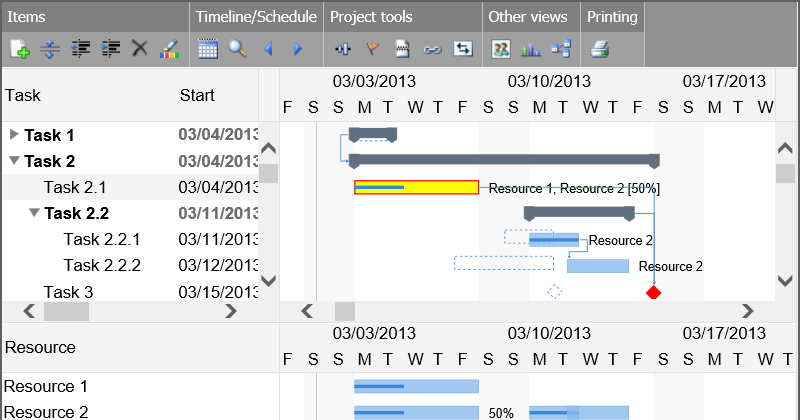Open the timeline calendar icon

click(x=208, y=48)
